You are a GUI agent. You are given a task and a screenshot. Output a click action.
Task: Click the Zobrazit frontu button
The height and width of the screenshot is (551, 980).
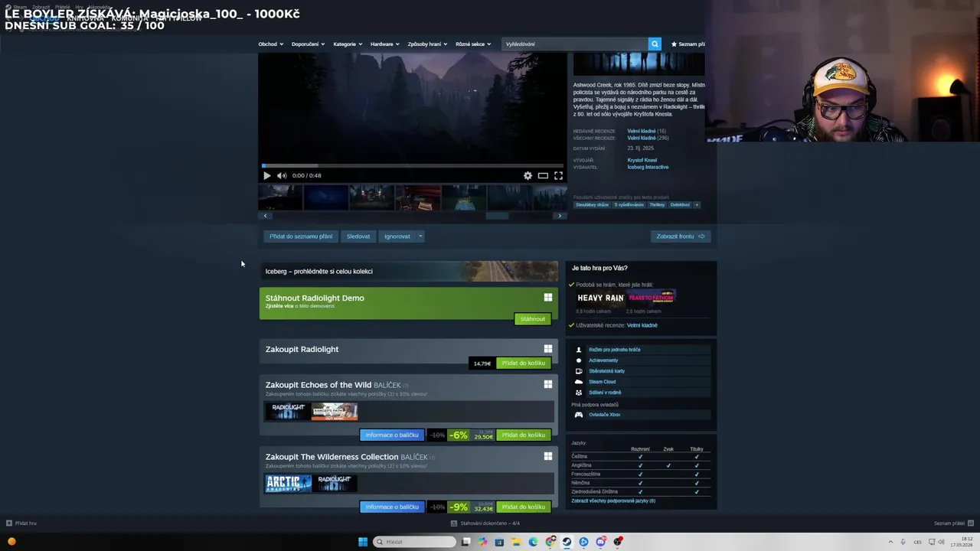(681, 236)
